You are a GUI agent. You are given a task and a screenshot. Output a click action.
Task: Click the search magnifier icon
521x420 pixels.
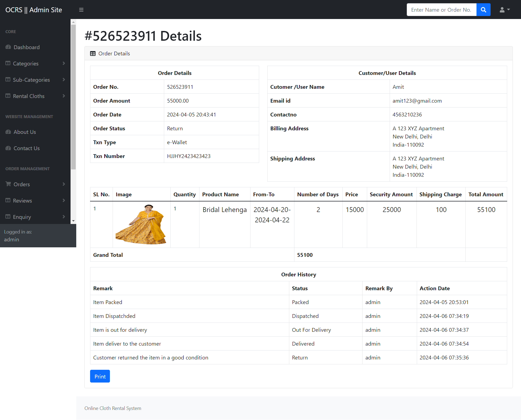pyautogui.click(x=483, y=10)
